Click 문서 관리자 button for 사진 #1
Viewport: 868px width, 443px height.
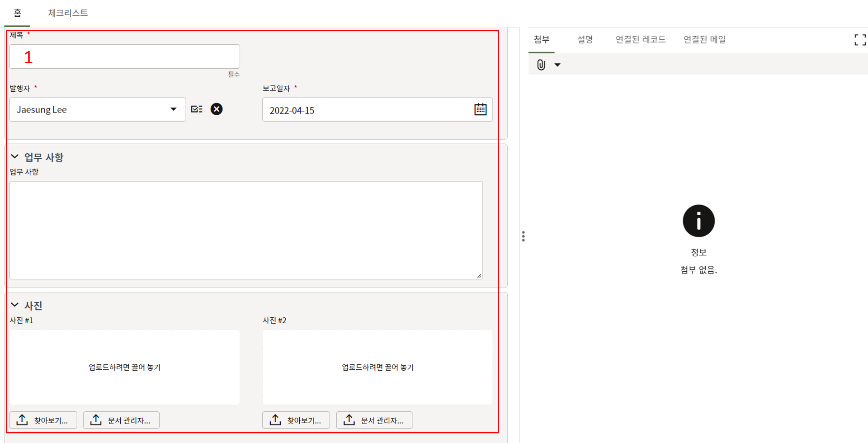click(x=121, y=420)
